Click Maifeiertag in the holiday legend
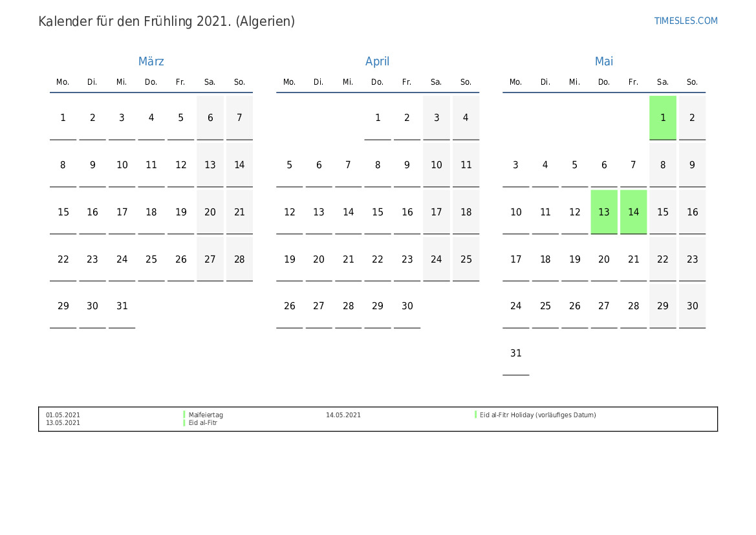Image resolution: width=756 pixels, height=535 pixels. 206,415
